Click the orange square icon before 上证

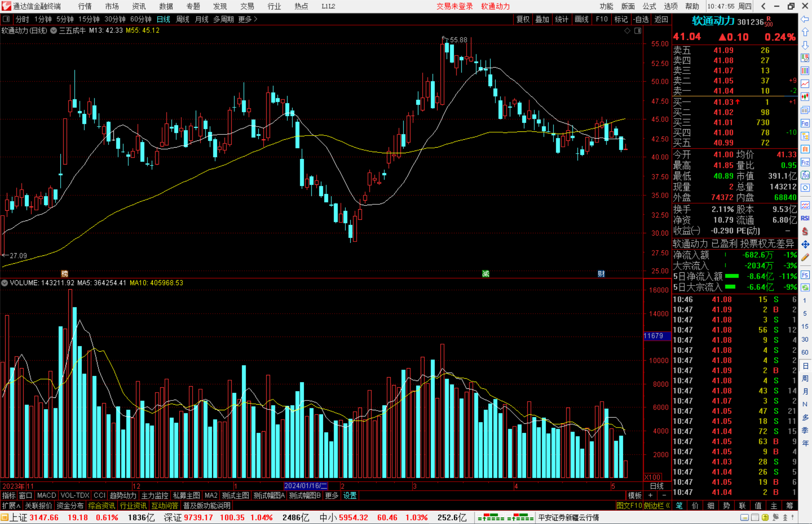pos(5,518)
